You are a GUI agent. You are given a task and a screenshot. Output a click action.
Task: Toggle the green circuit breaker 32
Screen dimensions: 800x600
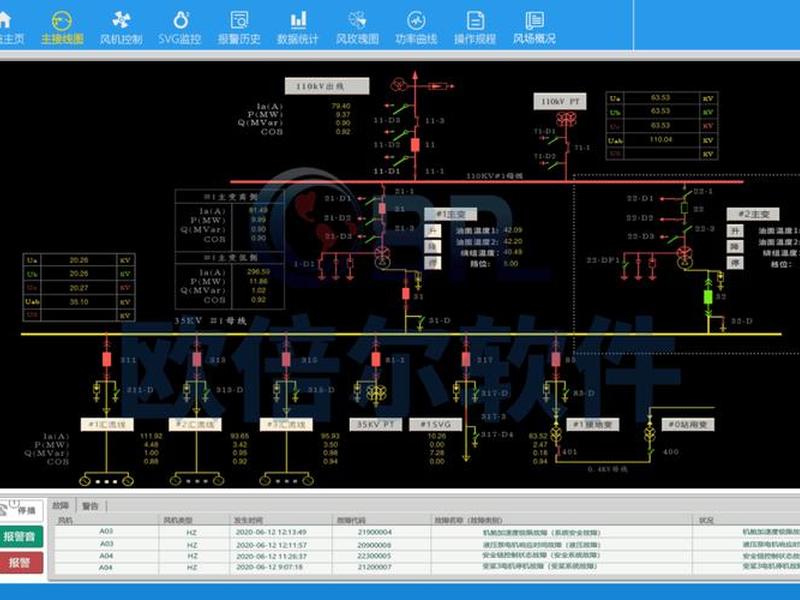pyautogui.click(x=708, y=297)
